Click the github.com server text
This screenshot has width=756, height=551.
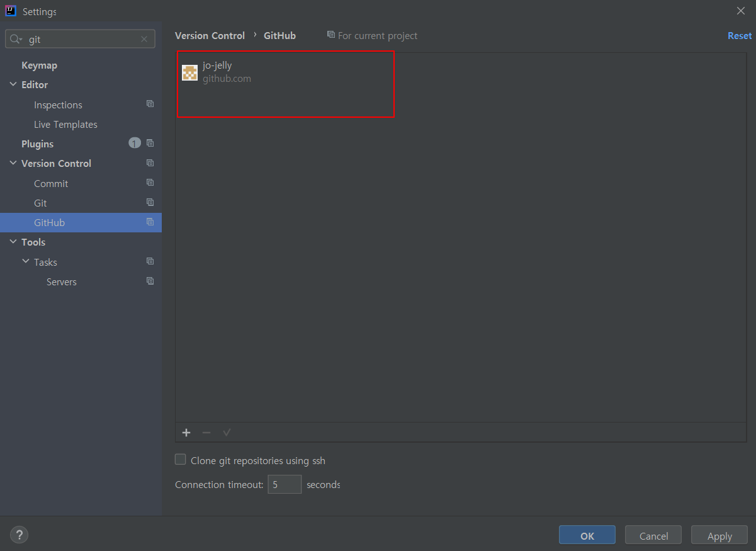click(227, 79)
